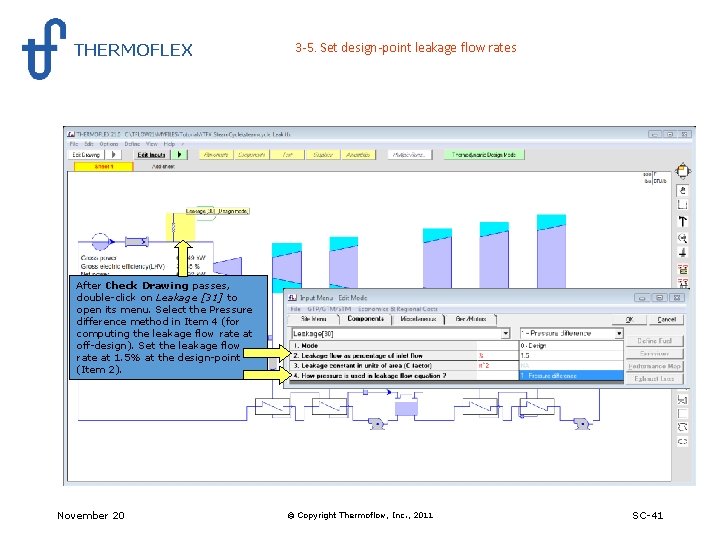The image size is (720, 540).
Task: Open the pan navigator icon above the toolbar
Action: [682, 171]
